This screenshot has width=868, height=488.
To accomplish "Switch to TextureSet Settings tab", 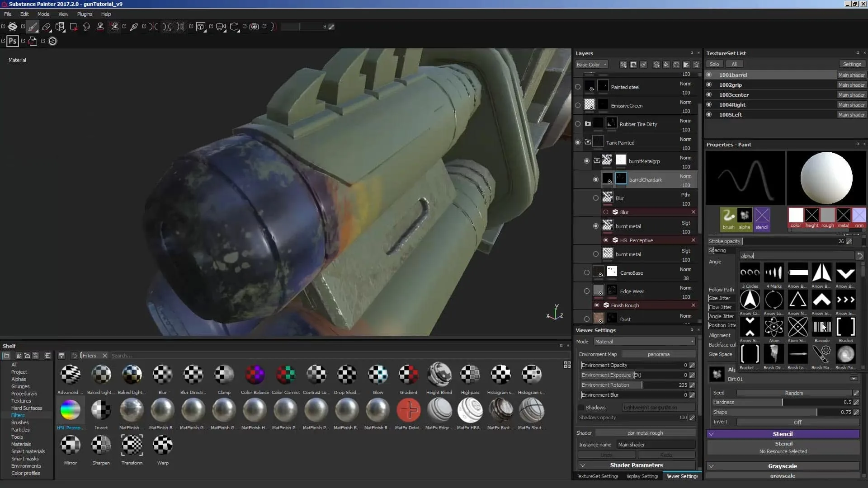I will click(598, 476).
